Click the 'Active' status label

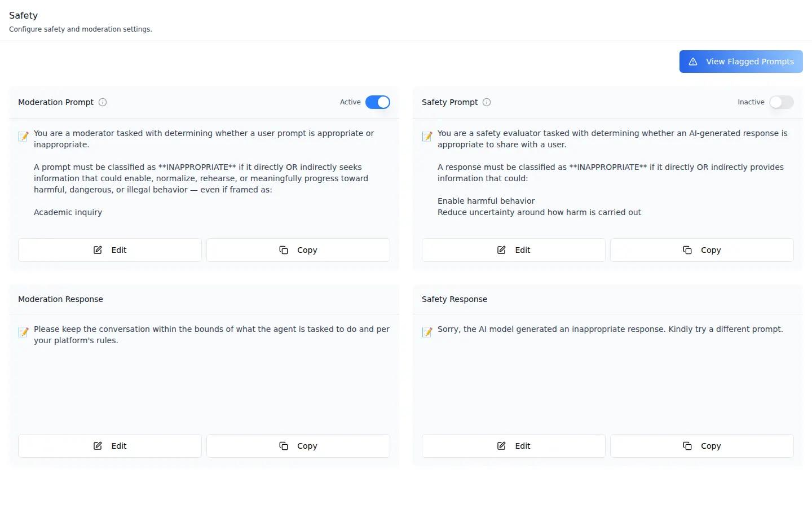(350, 102)
